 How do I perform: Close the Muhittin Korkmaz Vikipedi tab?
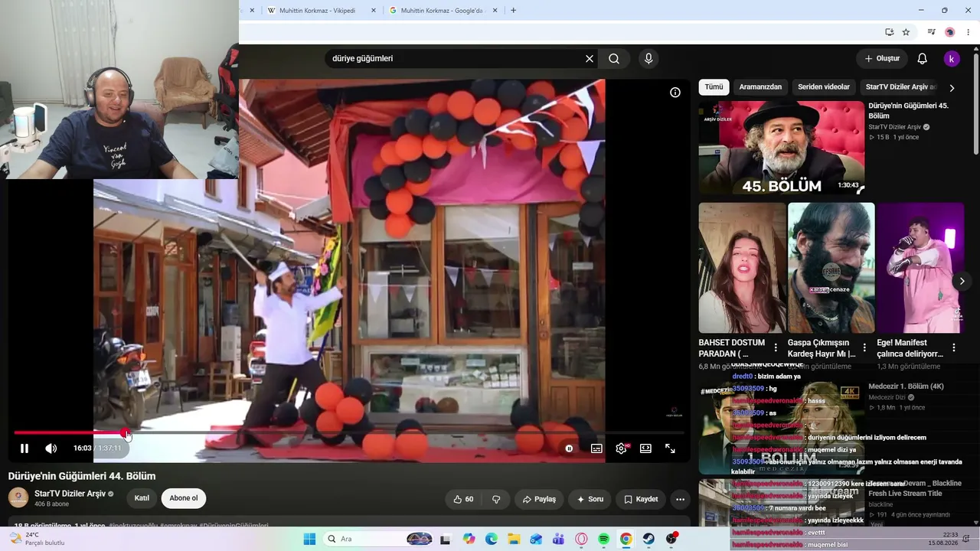point(374,11)
